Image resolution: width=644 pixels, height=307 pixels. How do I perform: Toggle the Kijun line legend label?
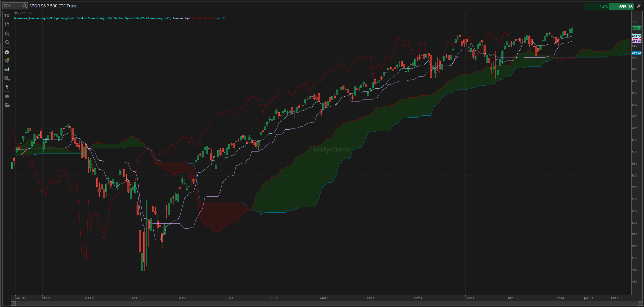coord(188,18)
